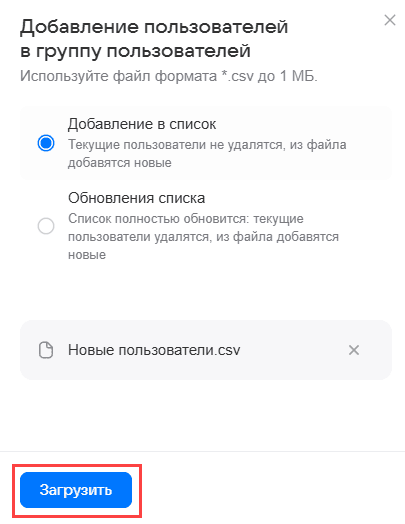Remove the attached Новые пользователи.csv file
Viewport: 405px width, 524px height.
pyautogui.click(x=354, y=350)
